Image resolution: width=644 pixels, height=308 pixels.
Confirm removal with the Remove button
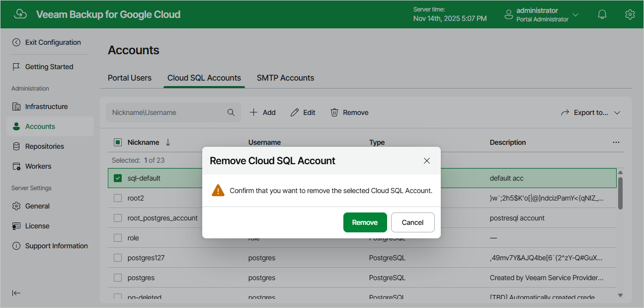pyautogui.click(x=365, y=222)
